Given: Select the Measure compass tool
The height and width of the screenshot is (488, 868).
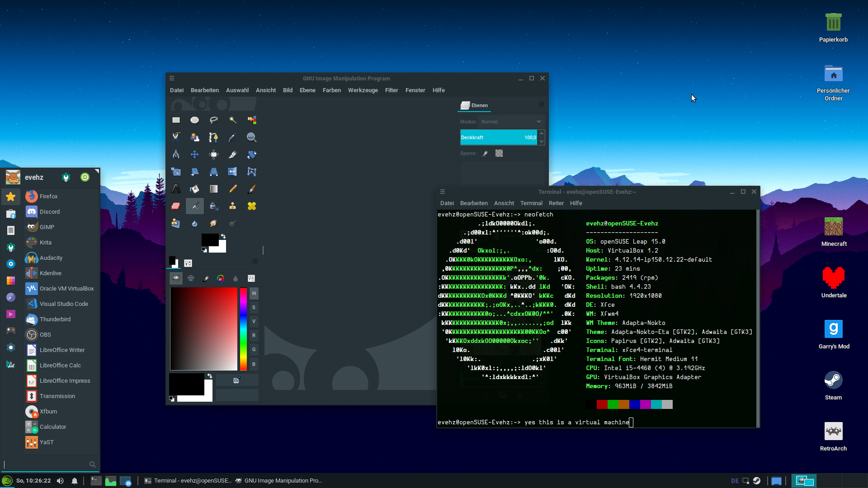Looking at the screenshot, I should (176, 155).
